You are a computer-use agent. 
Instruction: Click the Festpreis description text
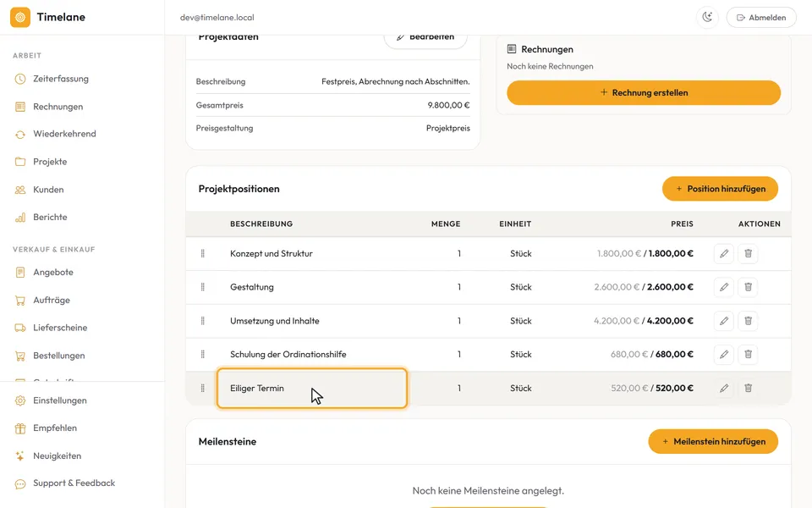pyautogui.click(x=396, y=81)
